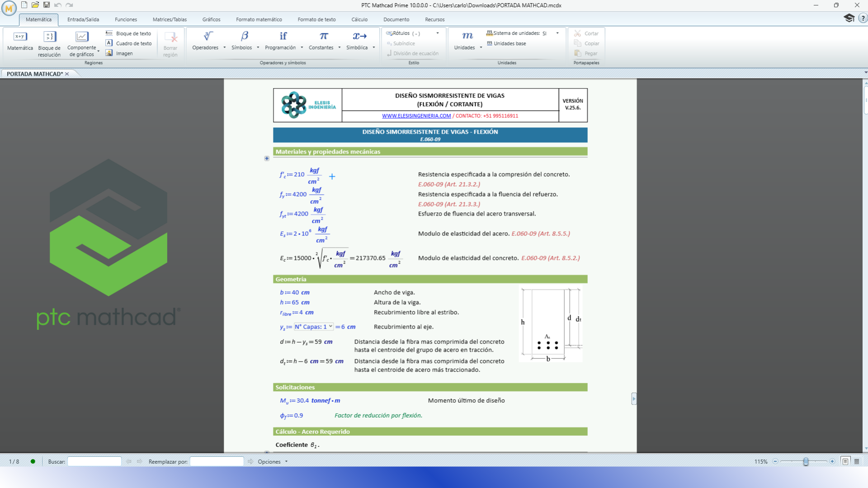
Task: Expand the Sistema de unidades SI dropdown
Action: (x=557, y=33)
